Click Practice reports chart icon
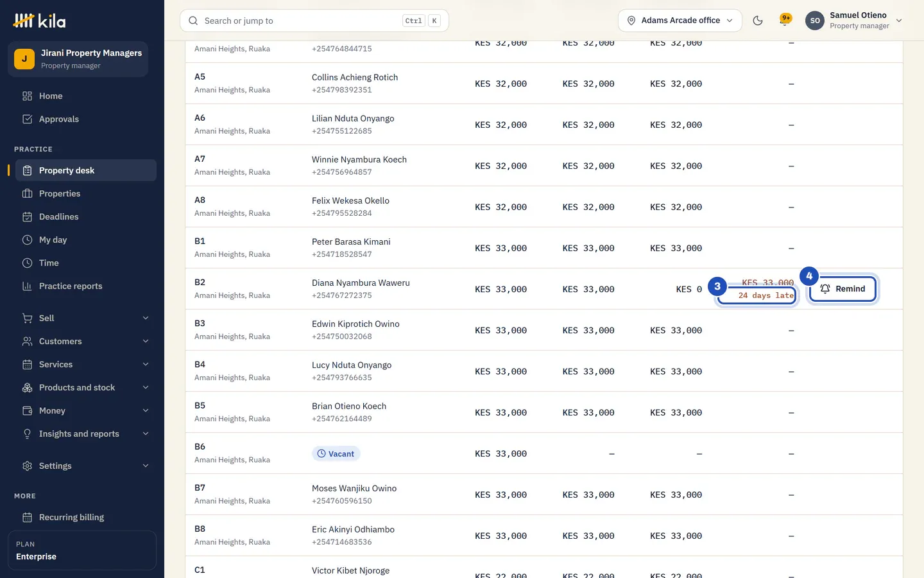 point(27,286)
